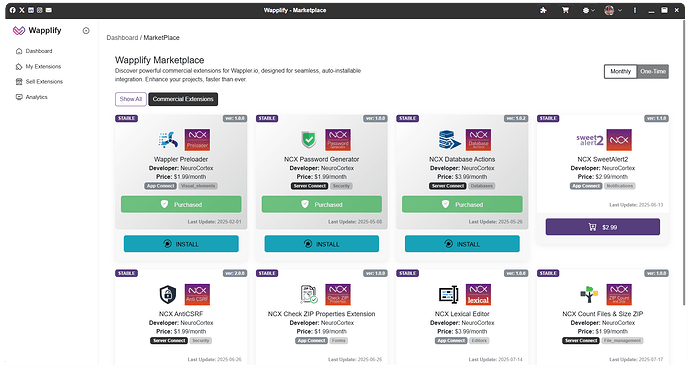Expand the user avatar dropdown

tap(613, 10)
